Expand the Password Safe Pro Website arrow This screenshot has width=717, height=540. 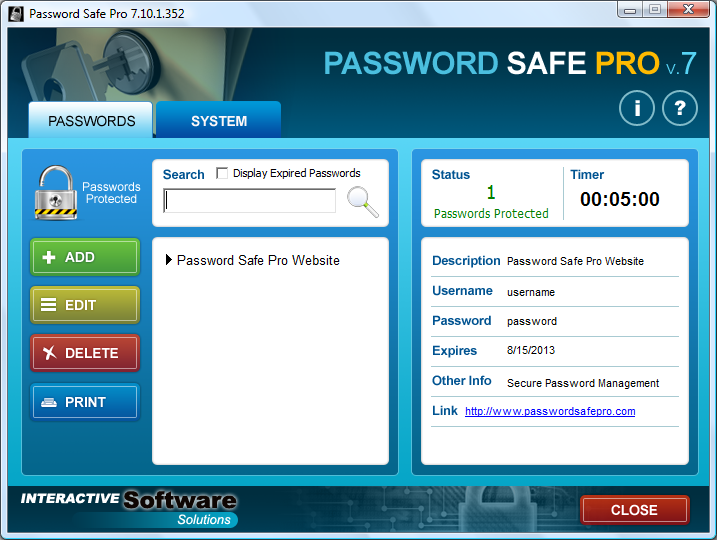coord(168,260)
